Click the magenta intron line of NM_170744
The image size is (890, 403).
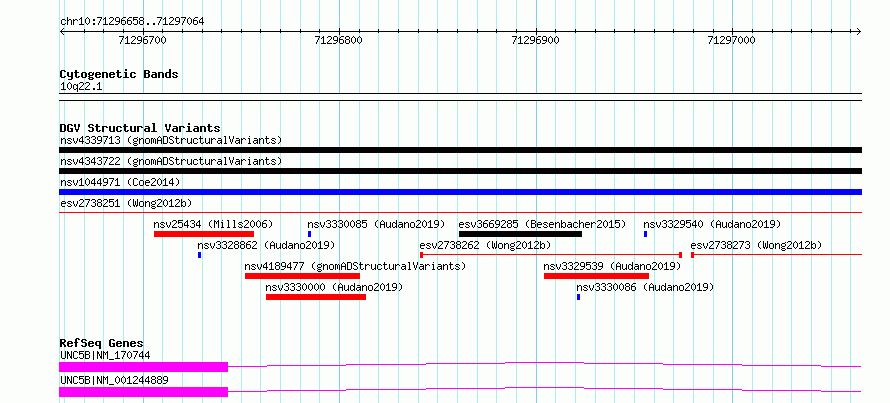[545, 363]
